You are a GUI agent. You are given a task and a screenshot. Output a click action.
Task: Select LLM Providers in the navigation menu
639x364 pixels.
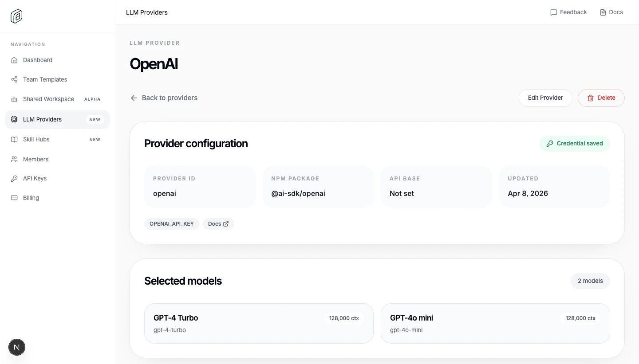(42, 119)
